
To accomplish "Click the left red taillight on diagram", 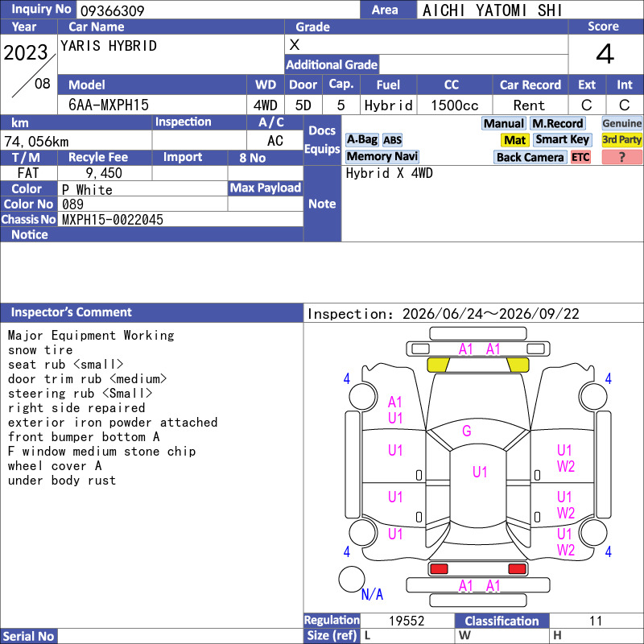I will (x=439, y=569).
